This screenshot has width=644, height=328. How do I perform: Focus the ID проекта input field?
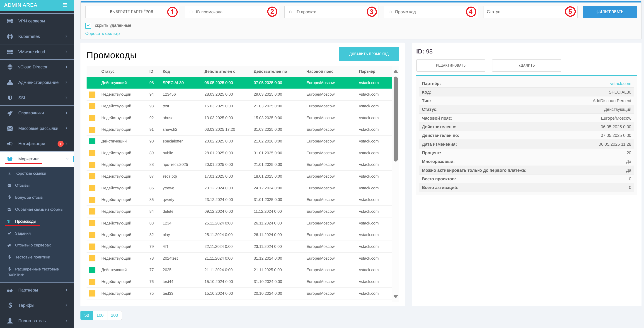[x=331, y=12]
